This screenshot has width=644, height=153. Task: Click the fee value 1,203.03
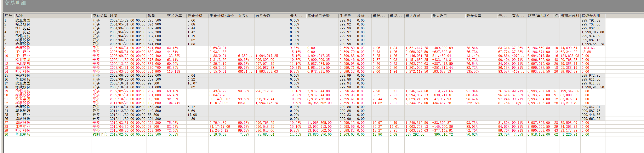tap(347, 135)
